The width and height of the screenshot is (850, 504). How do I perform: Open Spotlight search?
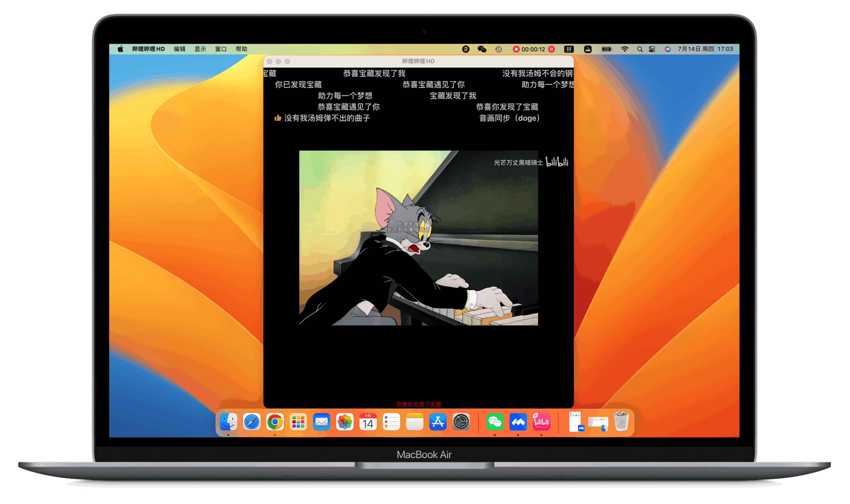[x=640, y=49]
